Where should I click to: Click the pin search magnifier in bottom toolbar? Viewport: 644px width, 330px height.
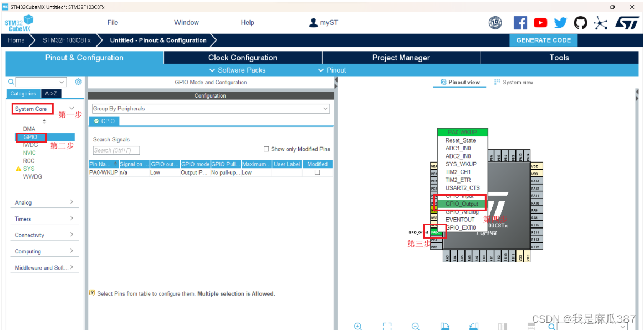pyautogui.click(x=552, y=326)
